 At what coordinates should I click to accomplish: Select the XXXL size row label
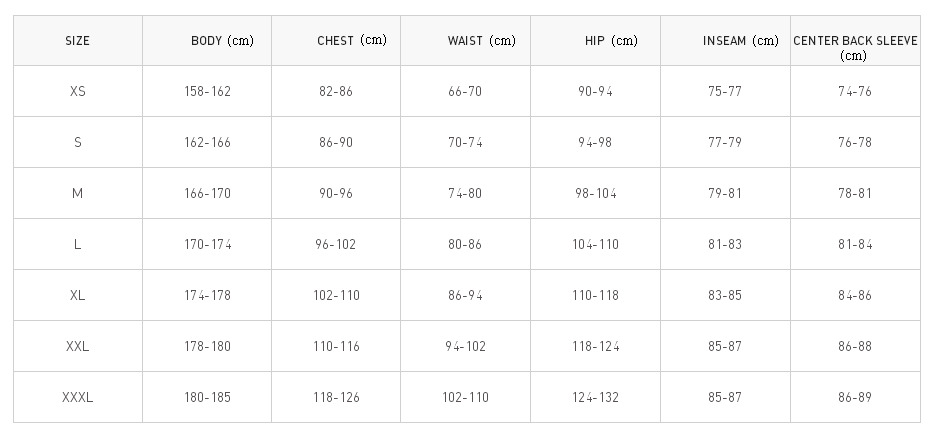point(78,397)
